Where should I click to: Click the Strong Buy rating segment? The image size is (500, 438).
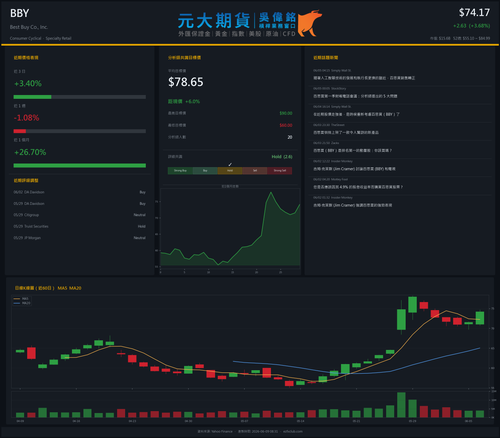click(180, 171)
